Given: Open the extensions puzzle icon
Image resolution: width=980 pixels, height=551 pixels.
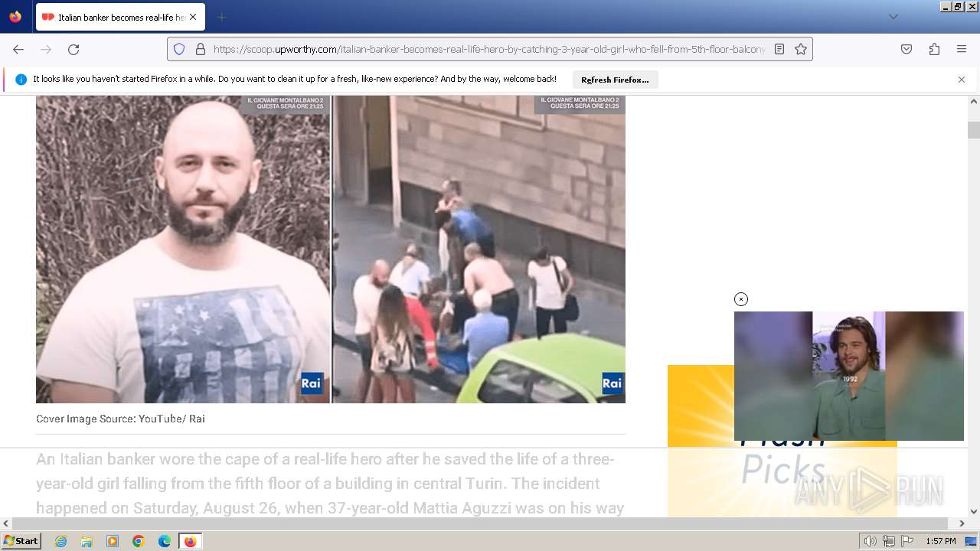Looking at the screenshot, I should click(934, 49).
